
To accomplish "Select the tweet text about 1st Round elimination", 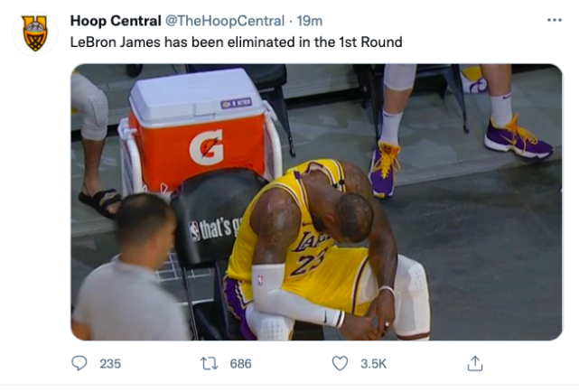I will (236, 42).
